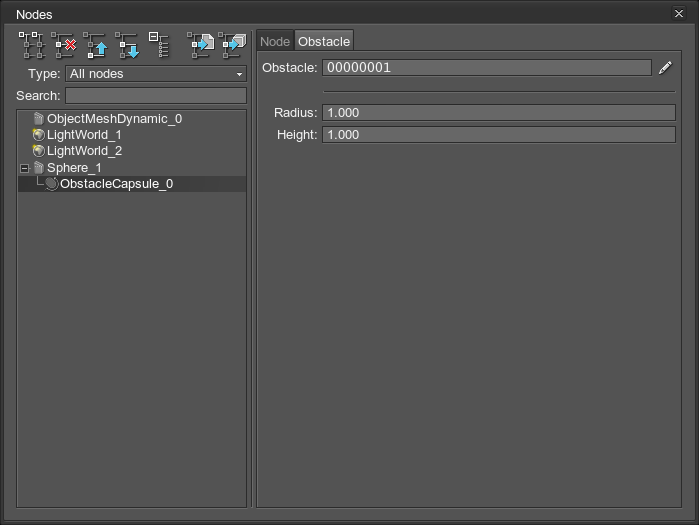This screenshot has height=525, width=699.
Task: Click the move node down icon
Action: 127,45
